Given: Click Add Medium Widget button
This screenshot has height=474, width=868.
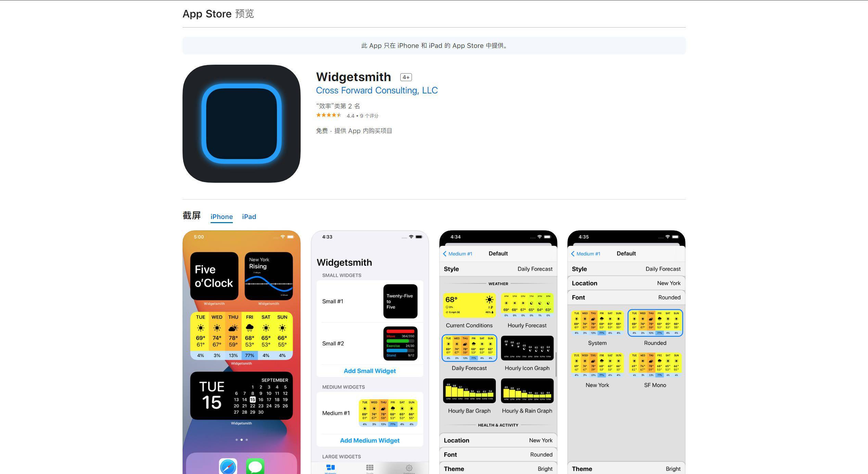Looking at the screenshot, I should tap(369, 441).
